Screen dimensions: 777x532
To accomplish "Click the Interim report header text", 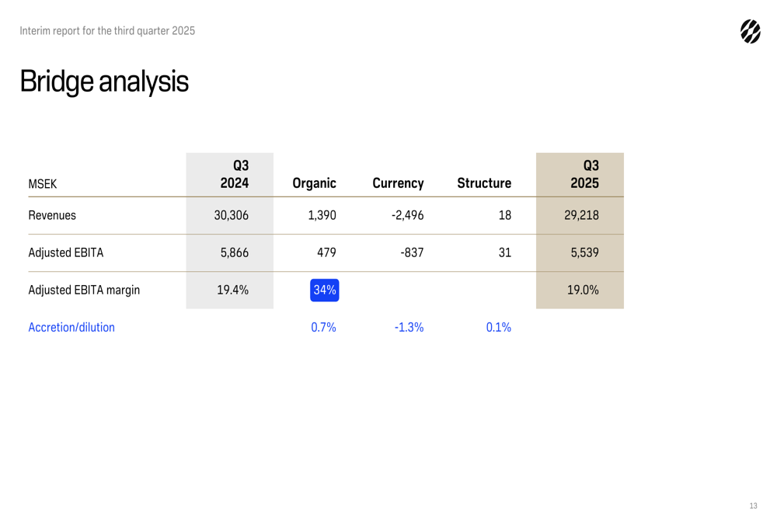I will (107, 31).
